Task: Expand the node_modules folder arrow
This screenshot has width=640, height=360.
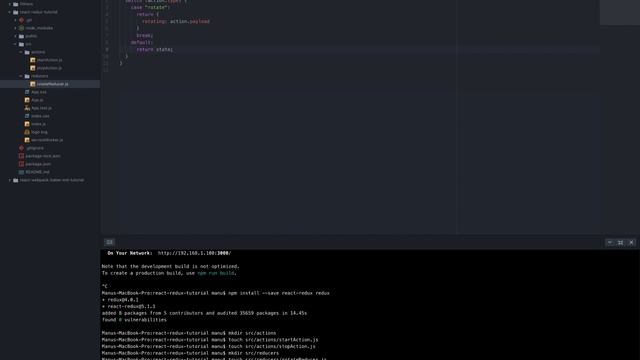Action: point(16,28)
